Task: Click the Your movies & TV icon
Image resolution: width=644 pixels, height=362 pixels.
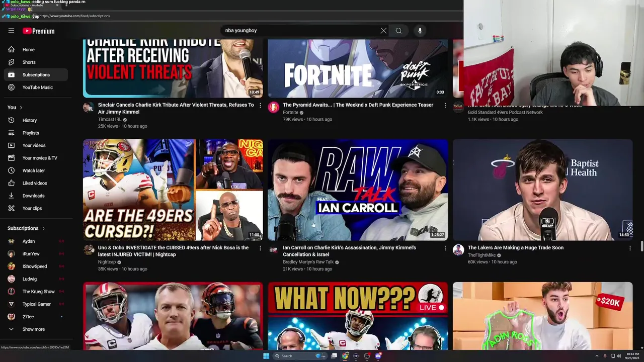Action: 11,158
